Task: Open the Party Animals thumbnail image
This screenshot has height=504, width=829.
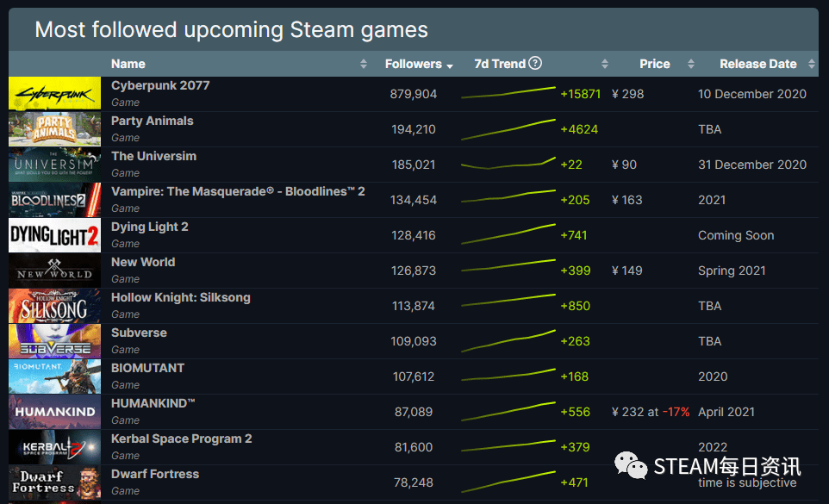Action: [54, 129]
